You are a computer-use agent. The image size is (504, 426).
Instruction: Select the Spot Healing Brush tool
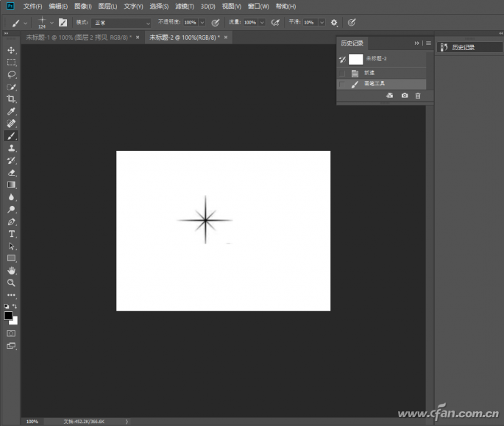11,124
